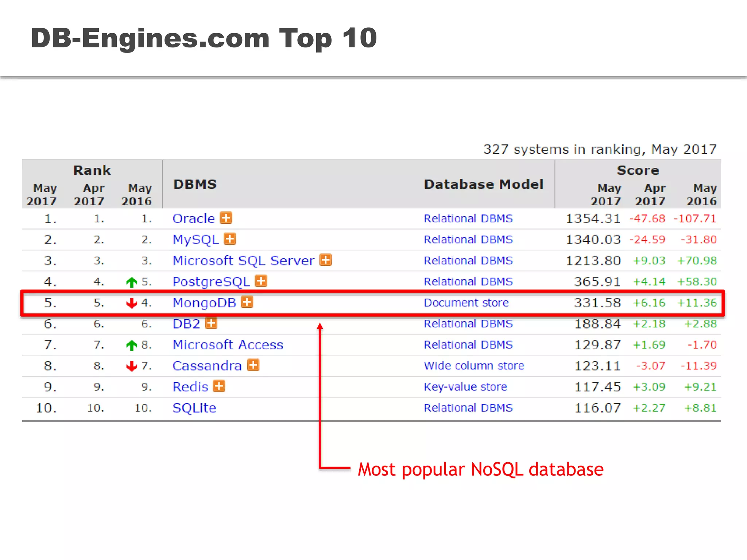The image size is (747, 560).
Task: Click the MongoDB score 331.58
Action: click(x=597, y=303)
